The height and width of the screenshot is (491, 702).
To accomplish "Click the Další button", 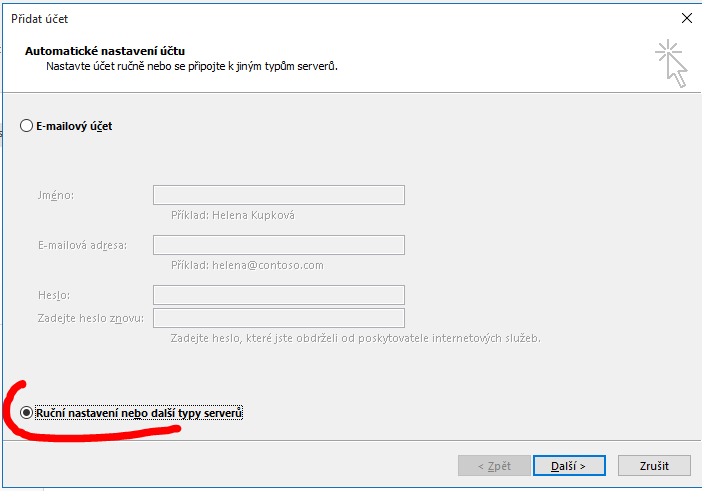I will point(569,466).
